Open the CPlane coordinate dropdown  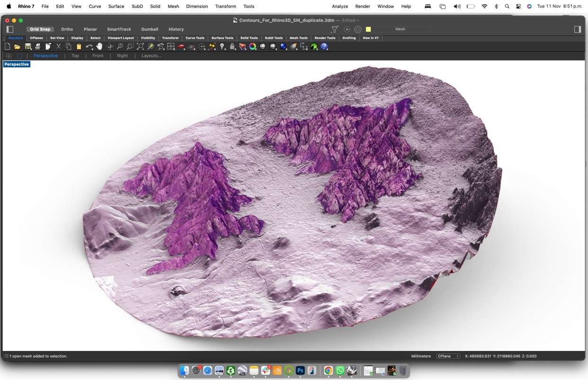coord(448,356)
